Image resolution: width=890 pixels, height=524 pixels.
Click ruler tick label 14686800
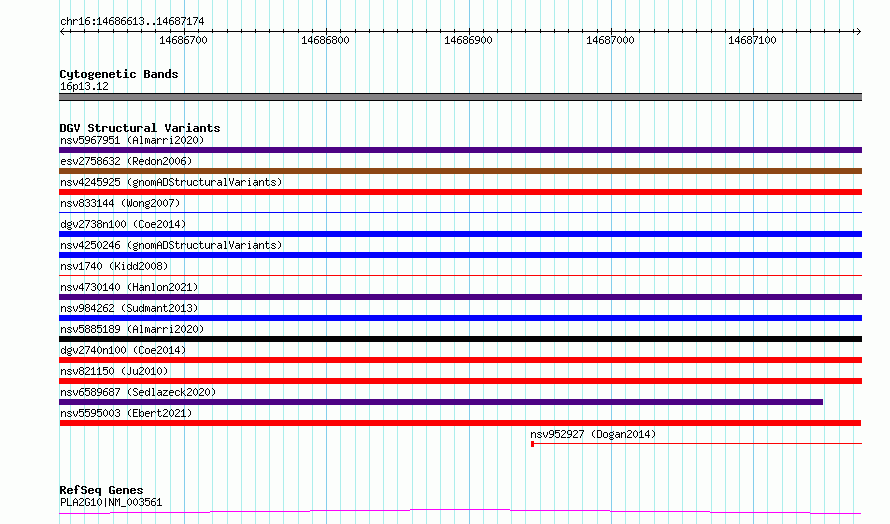325,40
